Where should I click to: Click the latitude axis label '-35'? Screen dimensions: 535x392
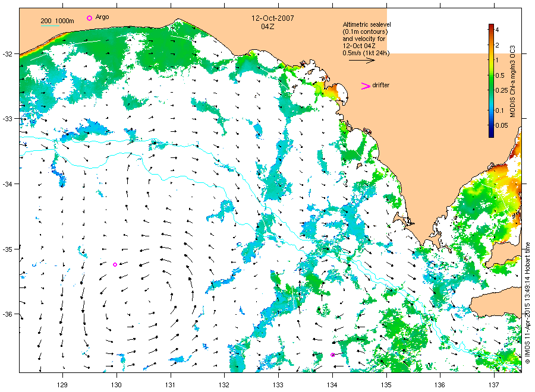pos(8,249)
